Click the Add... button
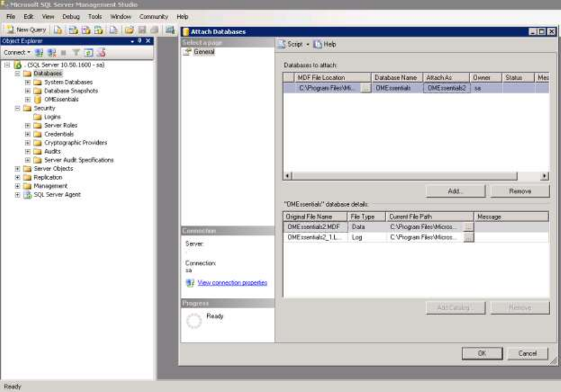This screenshot has width=561, height=392. tap(456, 192)
